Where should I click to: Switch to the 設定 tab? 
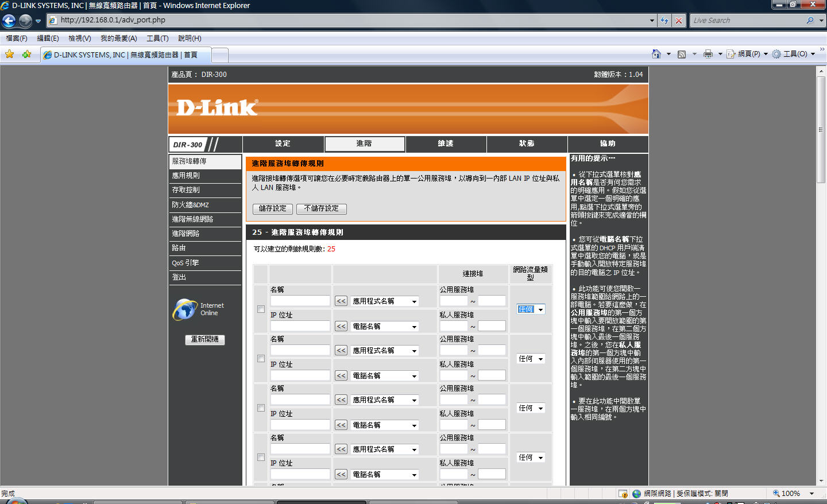click(283, 144)
